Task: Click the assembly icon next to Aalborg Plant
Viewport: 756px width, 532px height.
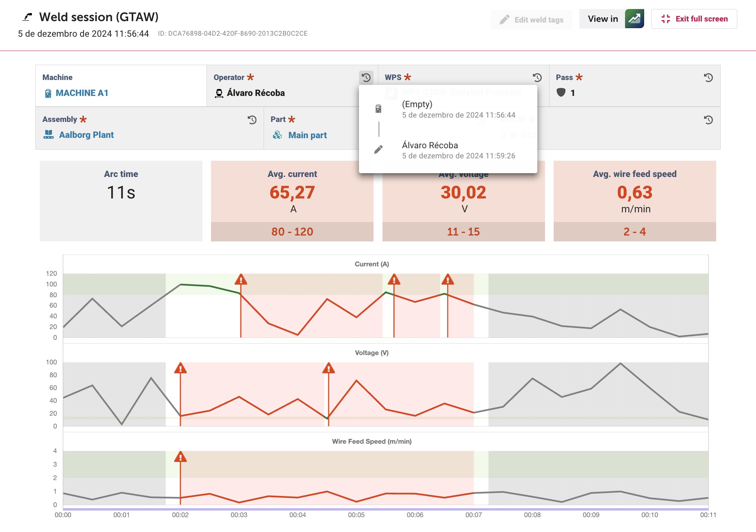Action: (49, 134)
